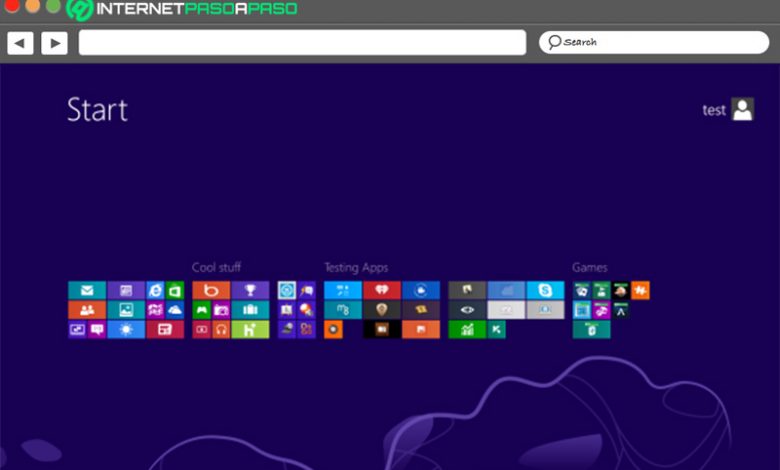780x470 pixels.
Task: Click the browser address bar
Action: point(302,42)
